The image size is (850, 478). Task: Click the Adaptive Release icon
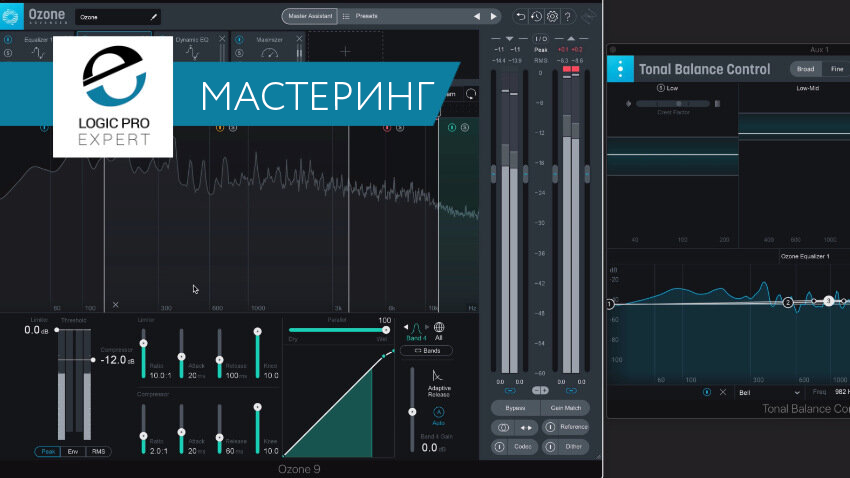click(437, 375)
